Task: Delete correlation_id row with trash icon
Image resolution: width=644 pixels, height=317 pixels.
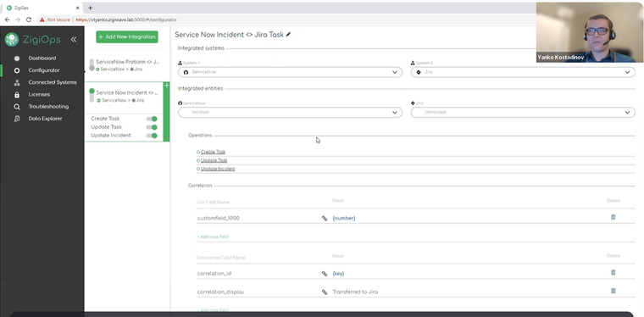Action: [613, 272]
